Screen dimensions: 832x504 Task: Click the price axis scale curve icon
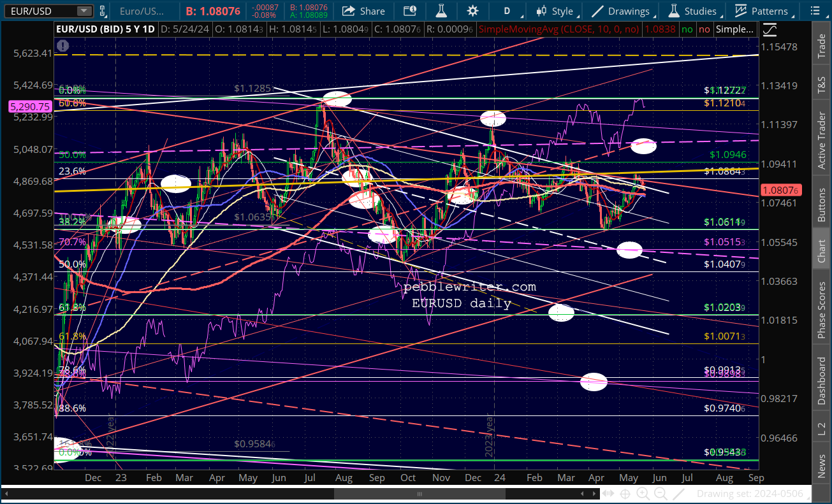(770, 29)
